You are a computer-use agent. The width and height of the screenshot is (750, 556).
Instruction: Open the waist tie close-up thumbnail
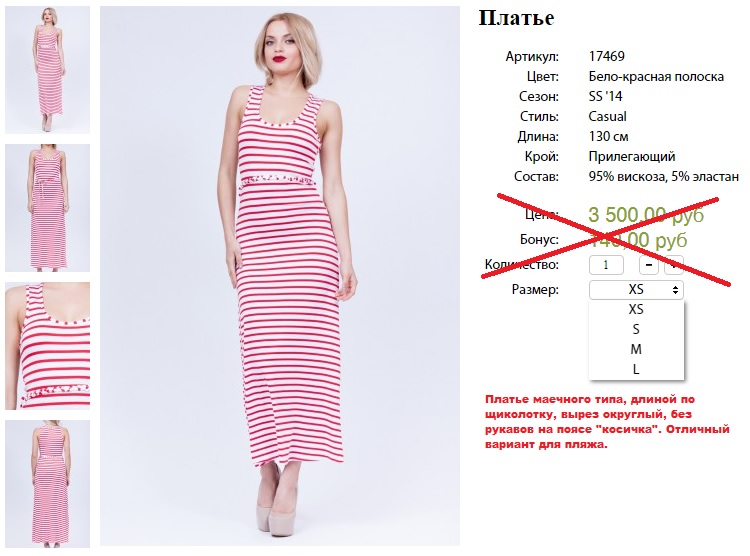(x=47, y=208)
